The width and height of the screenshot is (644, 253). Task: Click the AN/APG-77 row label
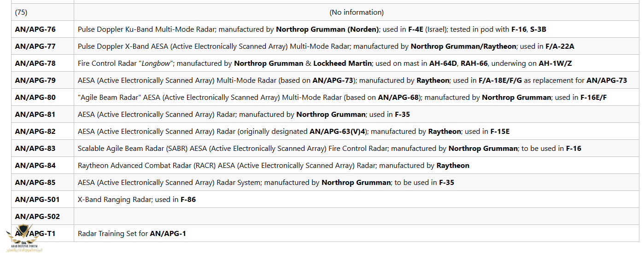click(35, 46)
